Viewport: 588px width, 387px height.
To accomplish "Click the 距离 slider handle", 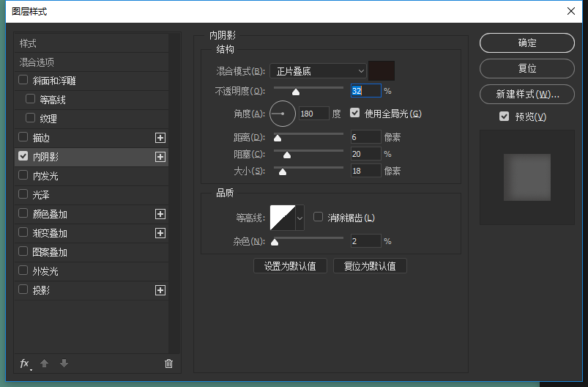I will coord(278,138).
